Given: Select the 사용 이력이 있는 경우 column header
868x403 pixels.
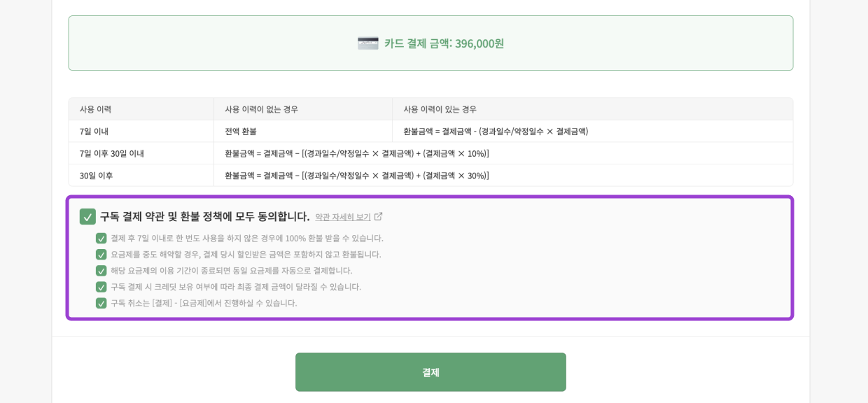Looking at the screenshot, I should (x=440, y=109).
